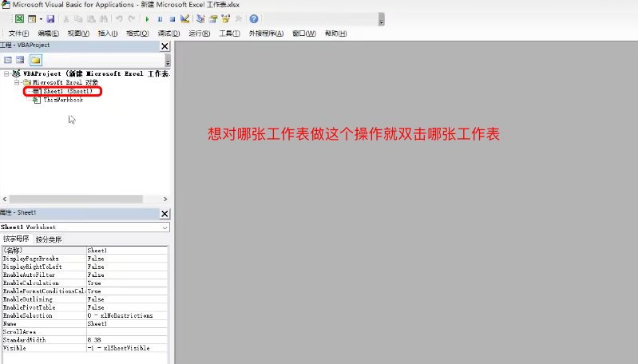This screenshot has height=364, width=638.
Task: Click Visible value xlSheetVisible
Action: [x=127, y=348]
